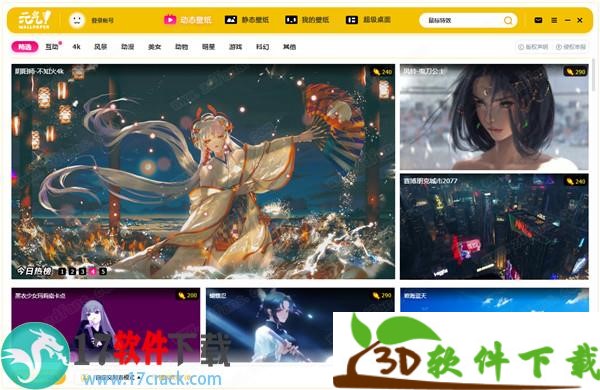Open the large fan dancer featured wallpaper
The width and height of the screenshot is (600, 390).
point(203,171)
